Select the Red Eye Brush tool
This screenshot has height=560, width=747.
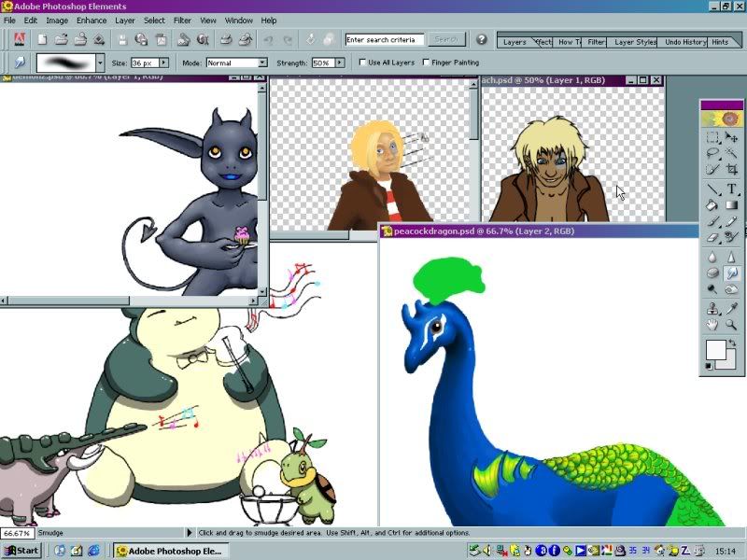coord(731,237)
